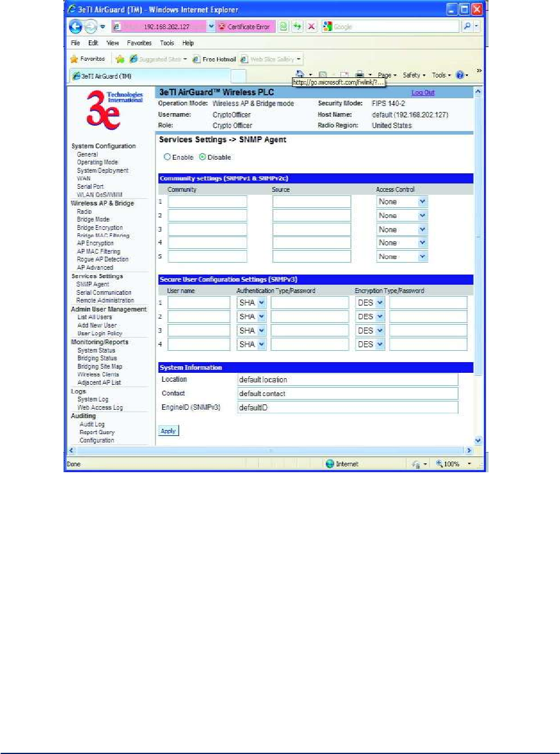
Task: Expand the address bar history dropdown arrow
Action: pyautogui.click(x=211, y=27)
